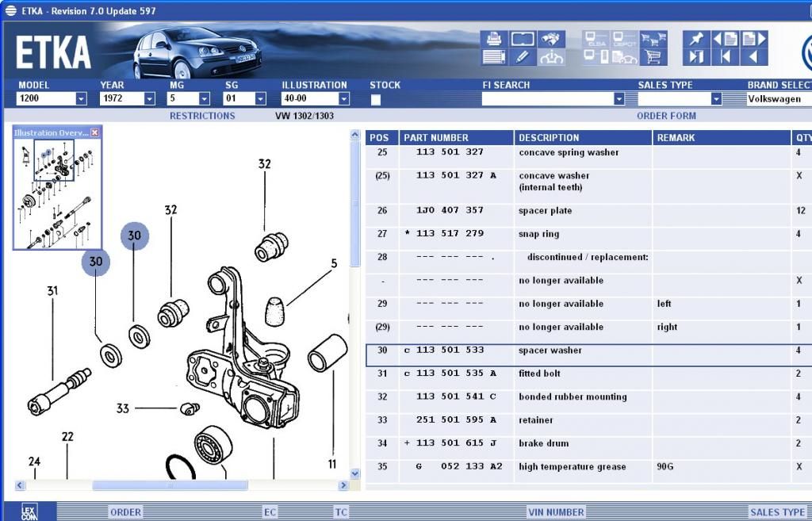Click the ORDER status bar button
Image resolution: width=812 pixels, height=521 pixels.
click(x=125, y=512)
